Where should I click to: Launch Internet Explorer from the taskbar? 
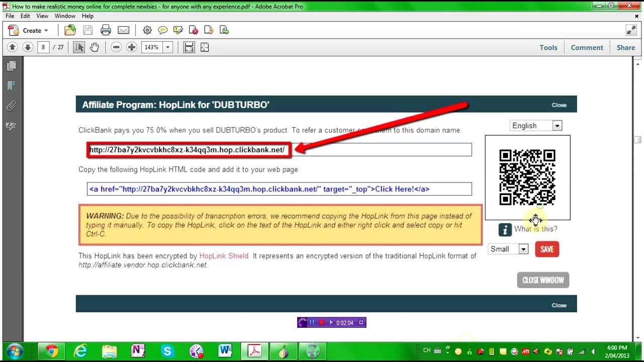pos(80,351)
